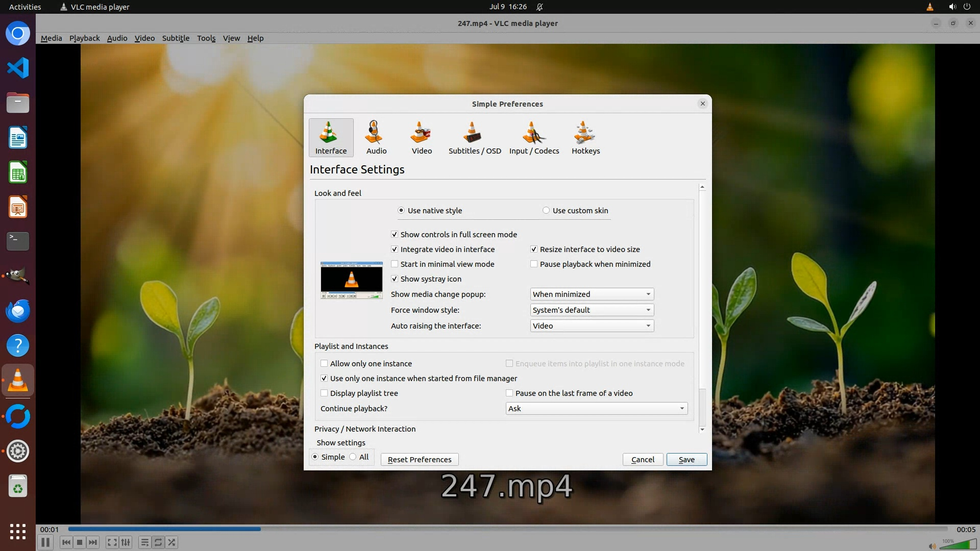Open the Force window style dropdown
This screenshot has height=551, width=980.
[592, 310]
